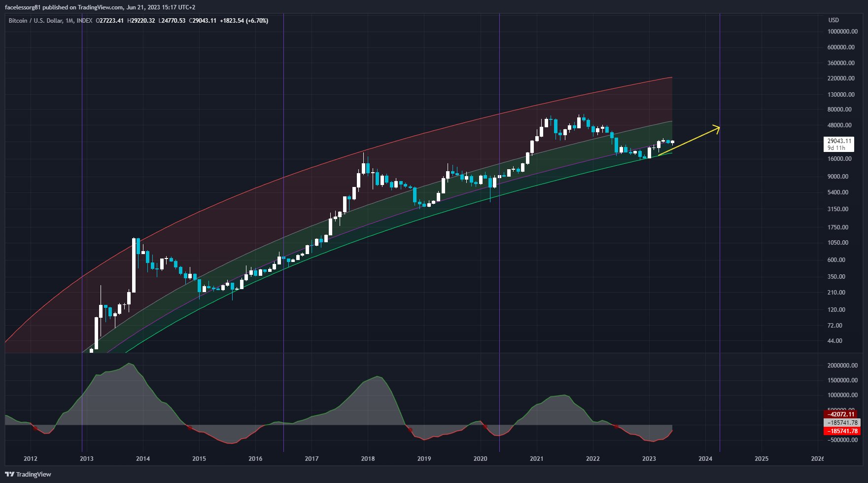Click the TradingView logo at the bottom
This screenshot has height=483, width=868.
pyautogui.click(x=28, y=474)
